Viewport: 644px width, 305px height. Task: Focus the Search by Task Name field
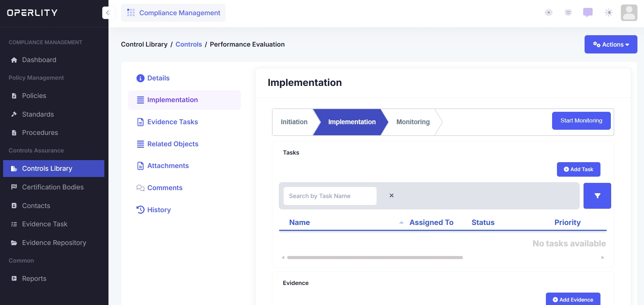point(330,196)
